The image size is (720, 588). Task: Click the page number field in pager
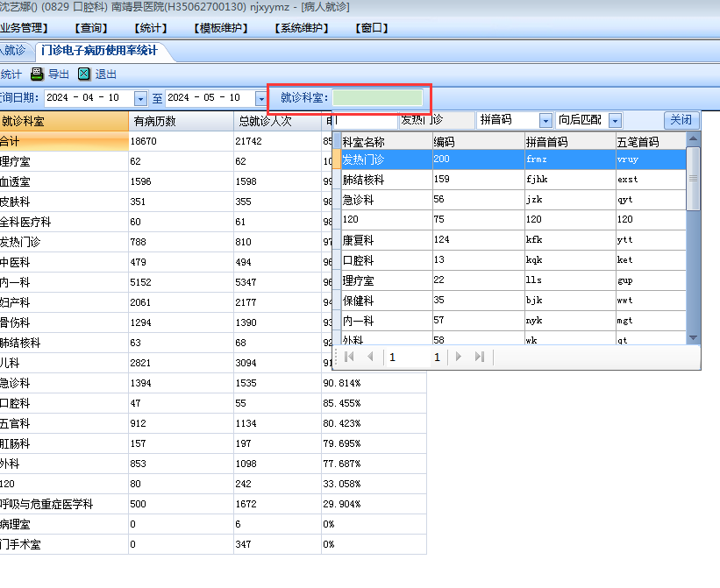click(x=407, y=357)
